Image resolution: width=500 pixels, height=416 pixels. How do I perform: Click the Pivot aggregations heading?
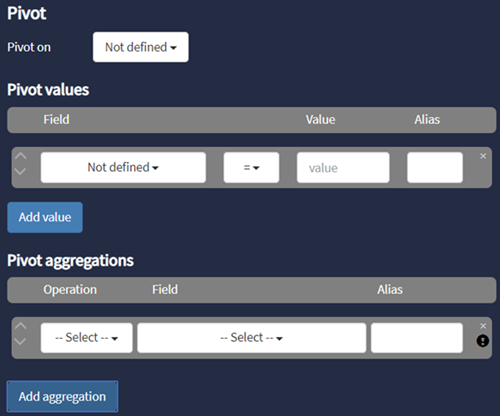pyautogui.click(x=70, y=261)
